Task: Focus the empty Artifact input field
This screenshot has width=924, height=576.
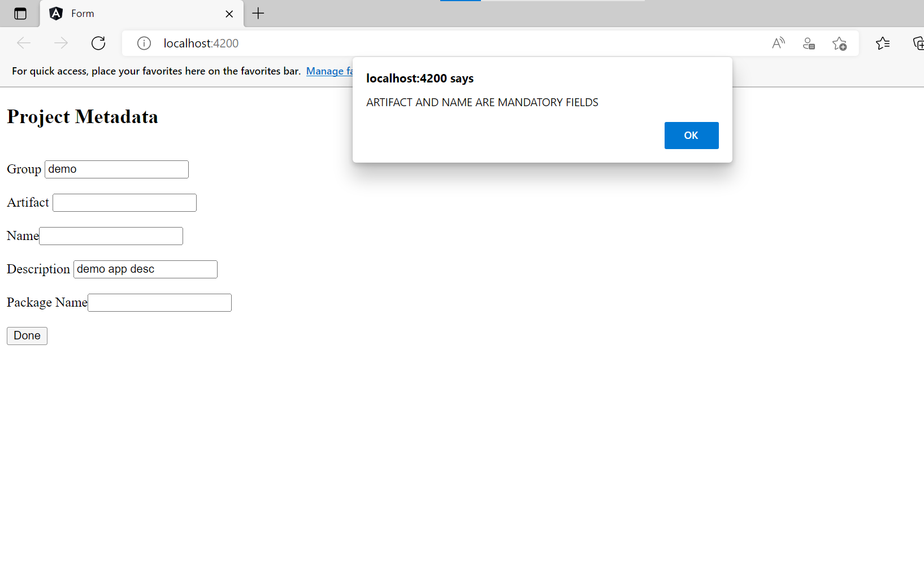Action: [124, 203]
